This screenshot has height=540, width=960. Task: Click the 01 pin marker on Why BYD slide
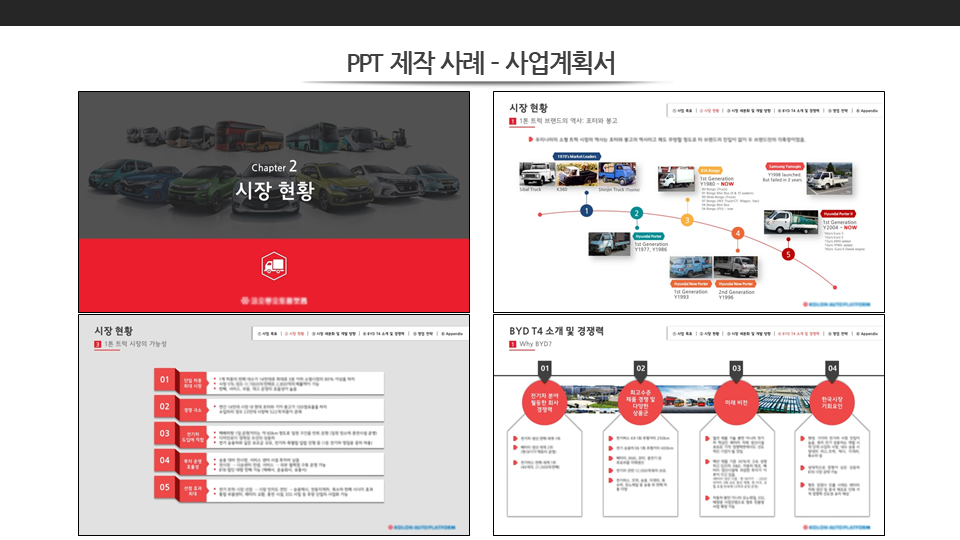click(545, 369)
